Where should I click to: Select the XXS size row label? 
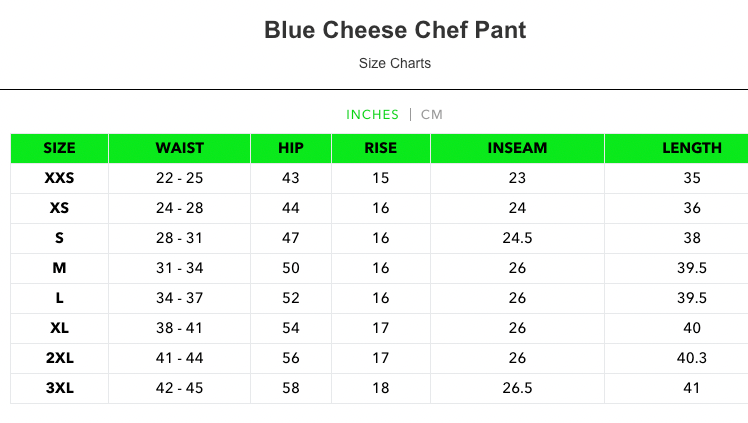click(60, 179)
